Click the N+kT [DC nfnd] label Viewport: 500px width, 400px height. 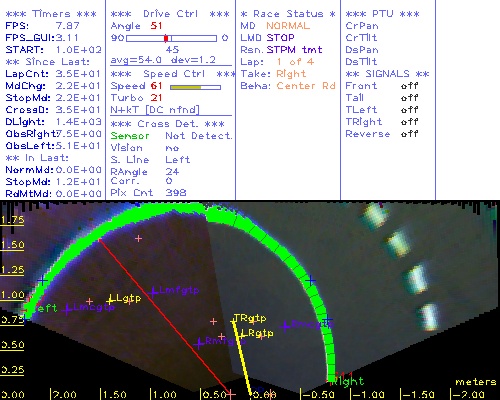155,110
